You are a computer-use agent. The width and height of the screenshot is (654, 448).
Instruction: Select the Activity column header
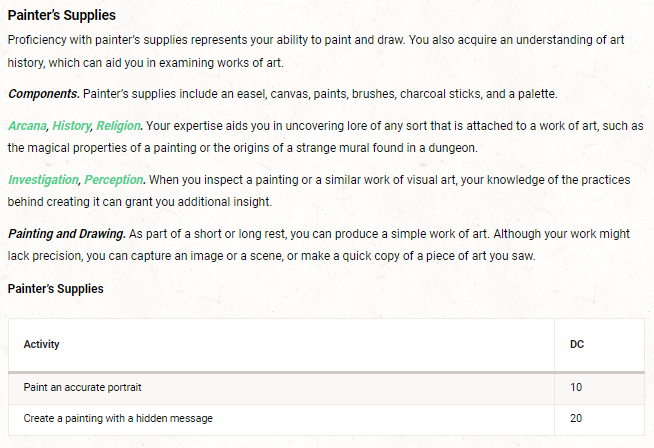42,344
